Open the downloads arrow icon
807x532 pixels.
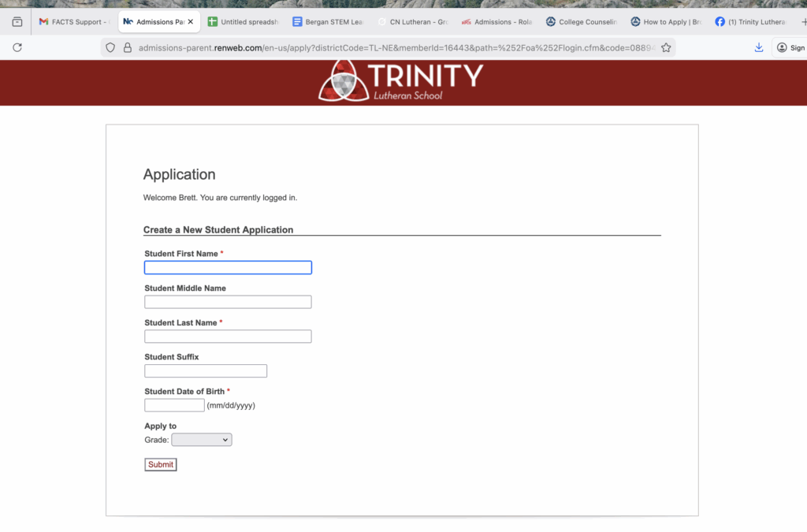(x=759, y=48)
